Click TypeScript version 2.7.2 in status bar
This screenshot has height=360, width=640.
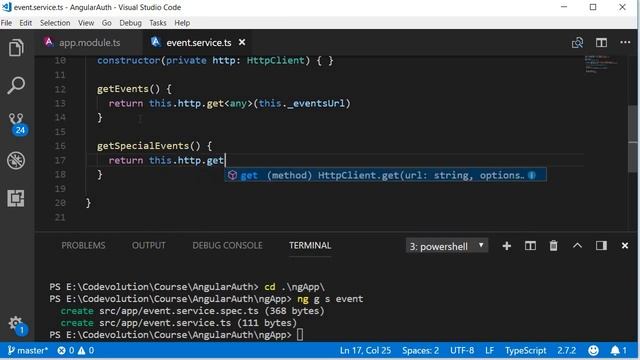[567, 351]
